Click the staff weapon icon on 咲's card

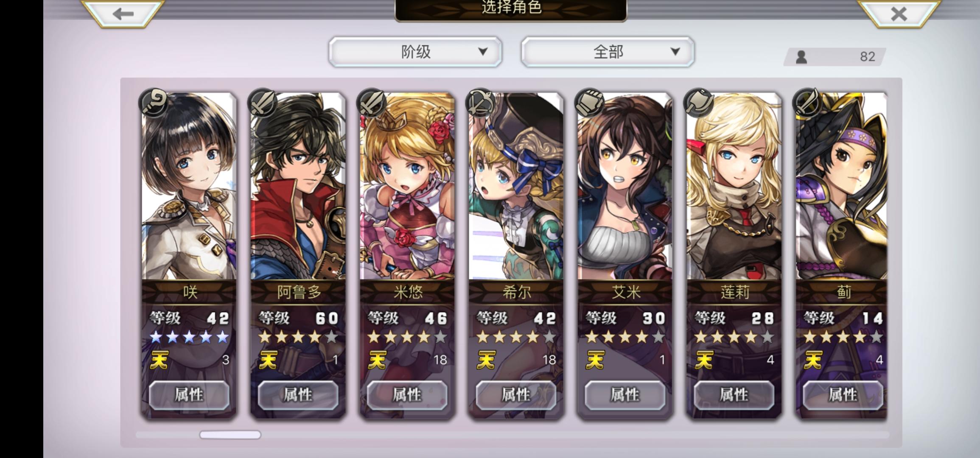coord(154,103)
